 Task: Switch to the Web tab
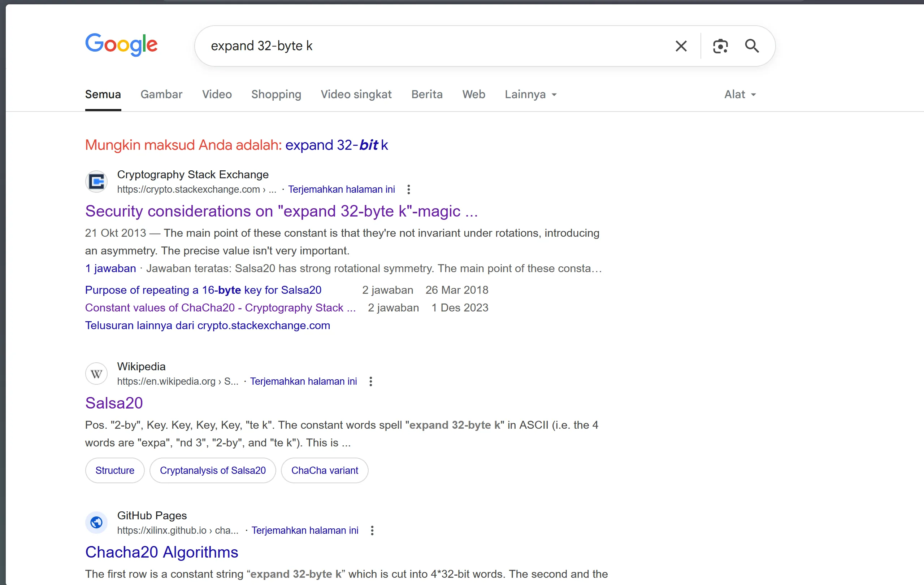[473, 94]
